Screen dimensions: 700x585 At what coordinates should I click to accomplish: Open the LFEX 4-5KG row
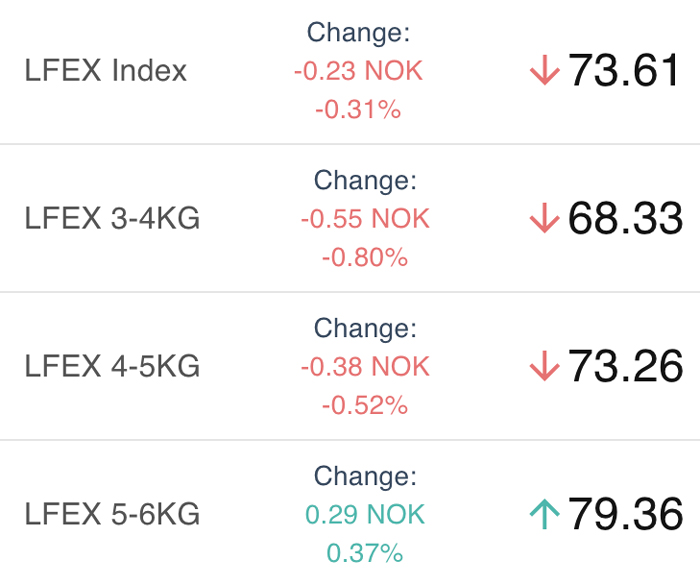point(350,366)
